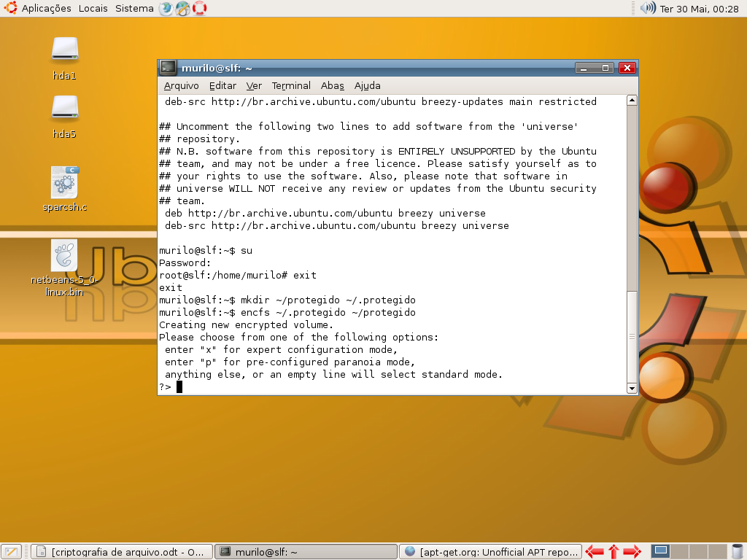Open the Arquivo menu in terminal
Image resolution: width=747 pixels, height=560 pixels.
(x=181, y=86)
